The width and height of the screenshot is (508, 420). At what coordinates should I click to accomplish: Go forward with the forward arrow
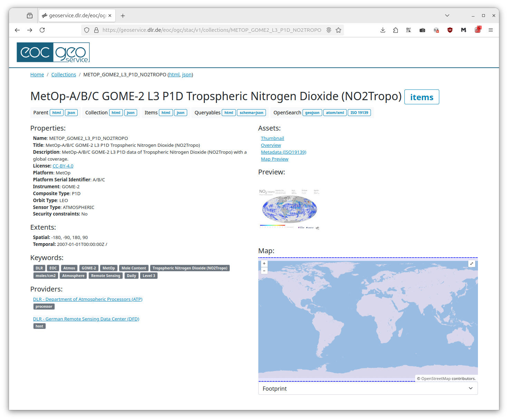(x=30, y=30)
